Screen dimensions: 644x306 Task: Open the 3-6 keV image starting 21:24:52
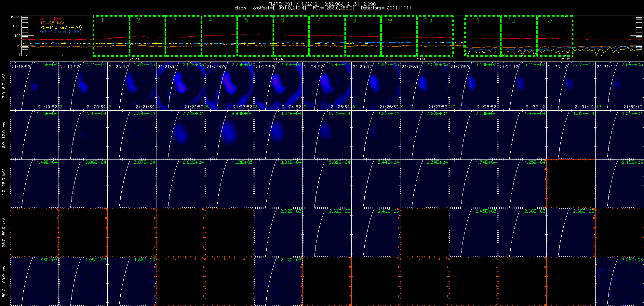(x=327, y=86)
